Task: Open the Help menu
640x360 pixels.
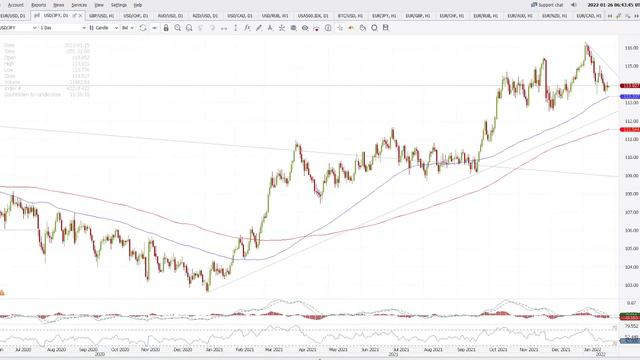Action: tap(138, 5)
